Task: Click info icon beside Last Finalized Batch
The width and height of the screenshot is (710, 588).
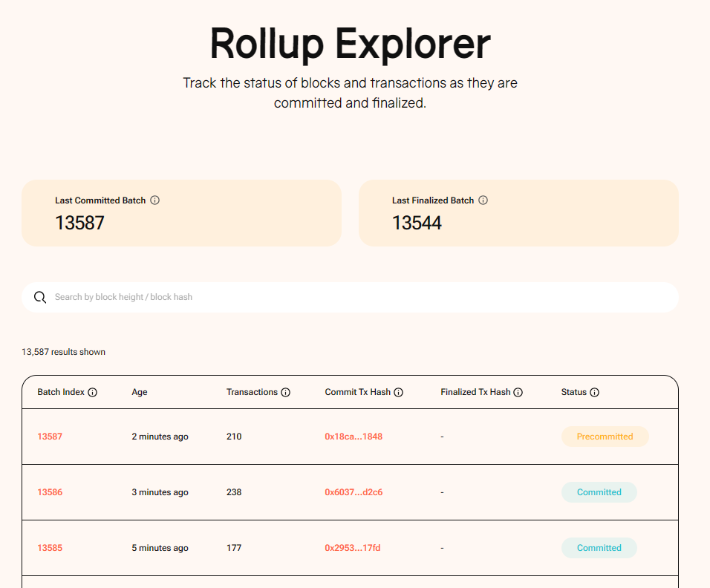Action: click(x=483, y=200)
